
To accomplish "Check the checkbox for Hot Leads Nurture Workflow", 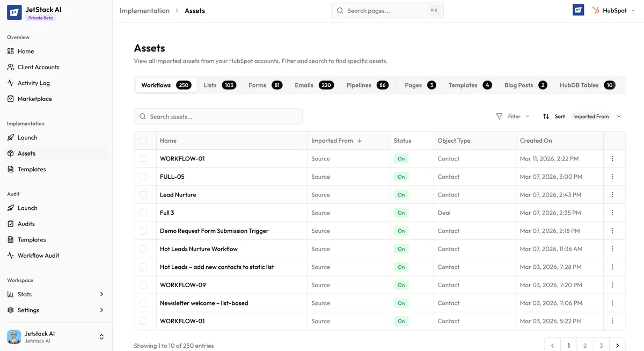I will [x=144, y=248].
